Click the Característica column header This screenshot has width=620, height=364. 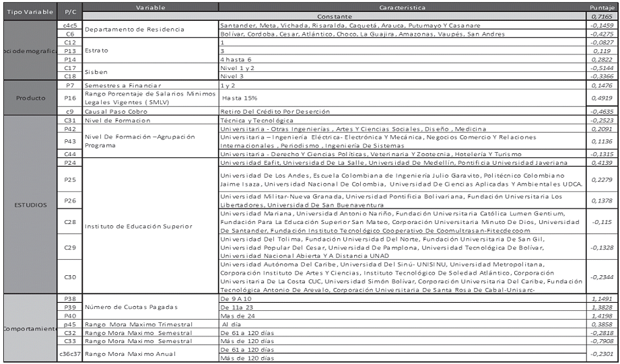coord(402,7)
